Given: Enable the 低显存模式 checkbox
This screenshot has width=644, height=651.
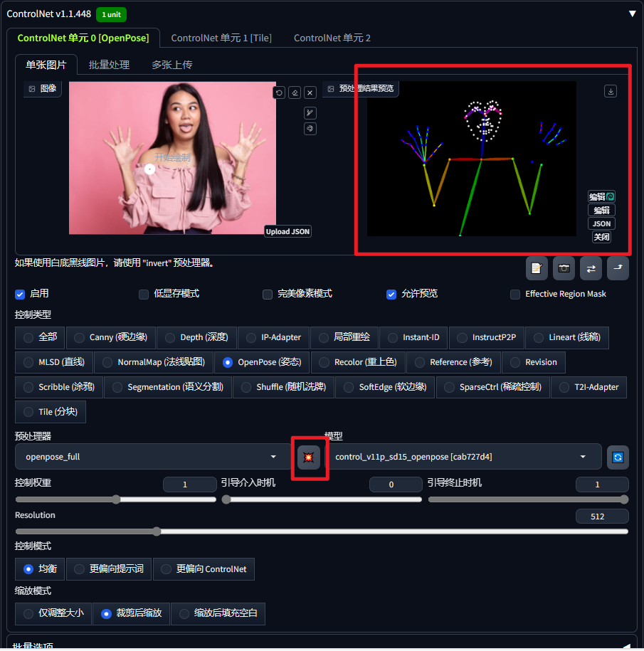Looking at the screenshot, I should click(144, 294).
